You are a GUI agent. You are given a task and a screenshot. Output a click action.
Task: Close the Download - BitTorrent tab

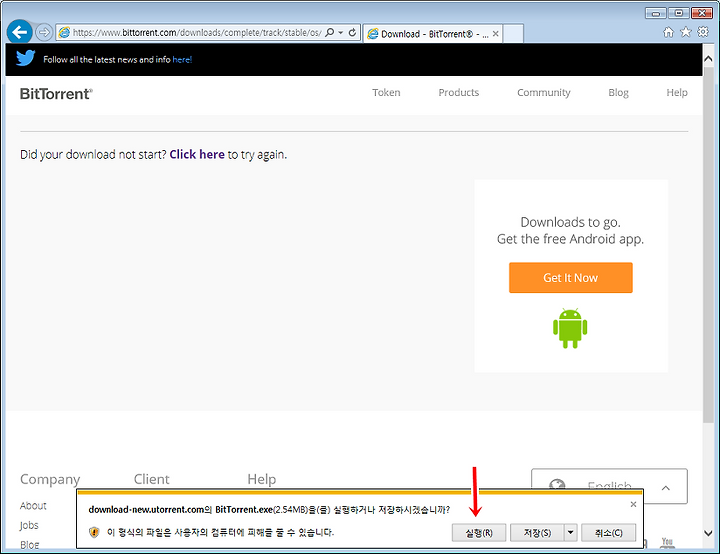click(495, 34)
